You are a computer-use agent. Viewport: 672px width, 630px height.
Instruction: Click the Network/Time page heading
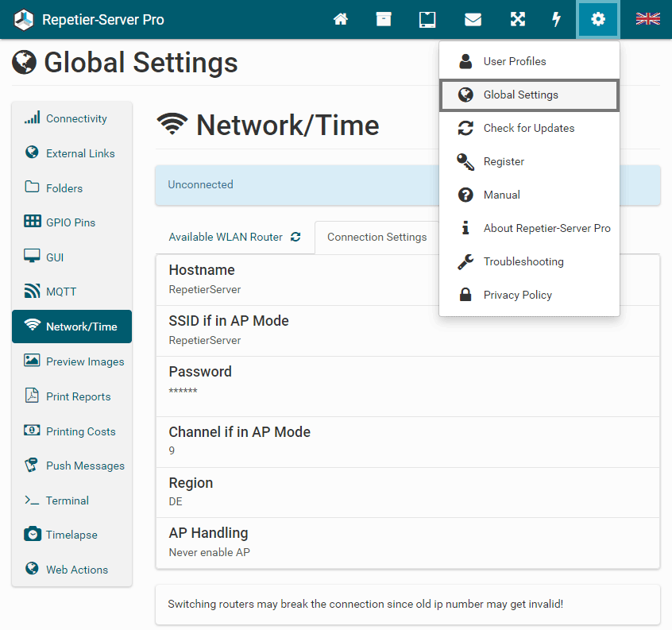pos(268,125)
